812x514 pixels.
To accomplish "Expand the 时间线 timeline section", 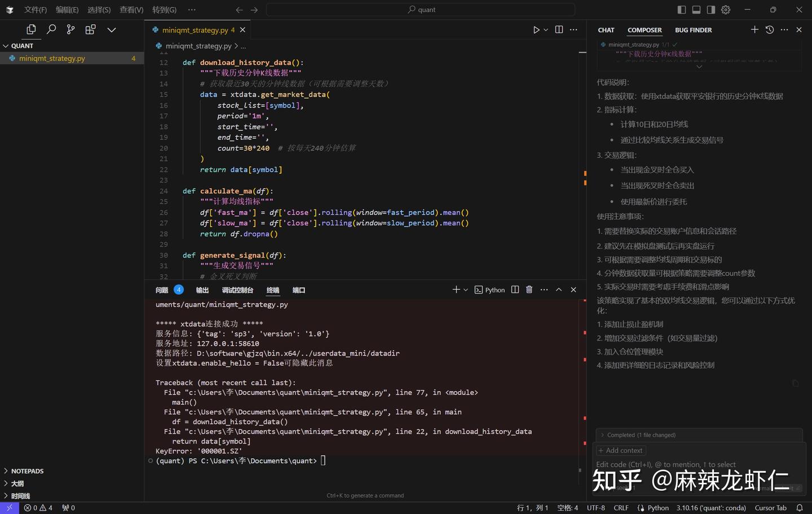I will tap(72, 496).
